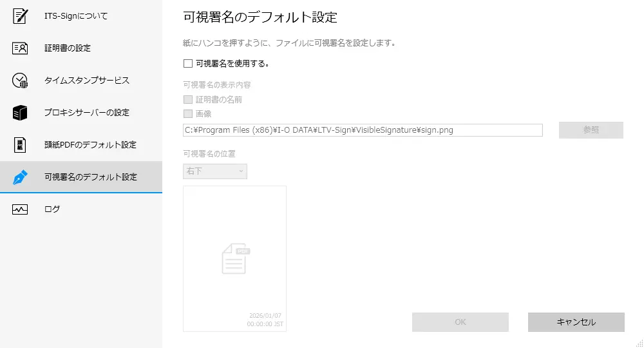
Task: Click the proxy server settings icon
Action: (x=20, y=113)
